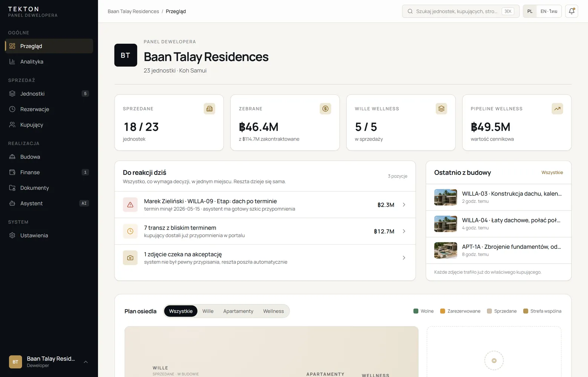Viewport: 588px width, 377px height.
Task: Open the Przegląd sidebar item
Action: pyautogui.click(x=49, y=46)
